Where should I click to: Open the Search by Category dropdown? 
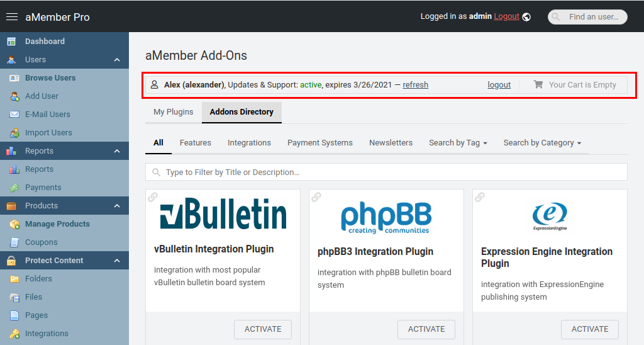pyautogui.click(x=542, y=143)
